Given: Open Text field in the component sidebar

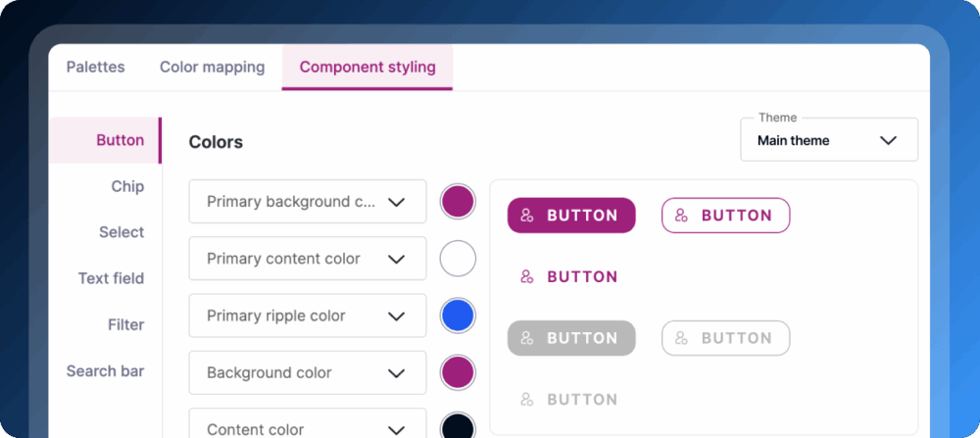Looking at the screenshot, I should (111, 278).
